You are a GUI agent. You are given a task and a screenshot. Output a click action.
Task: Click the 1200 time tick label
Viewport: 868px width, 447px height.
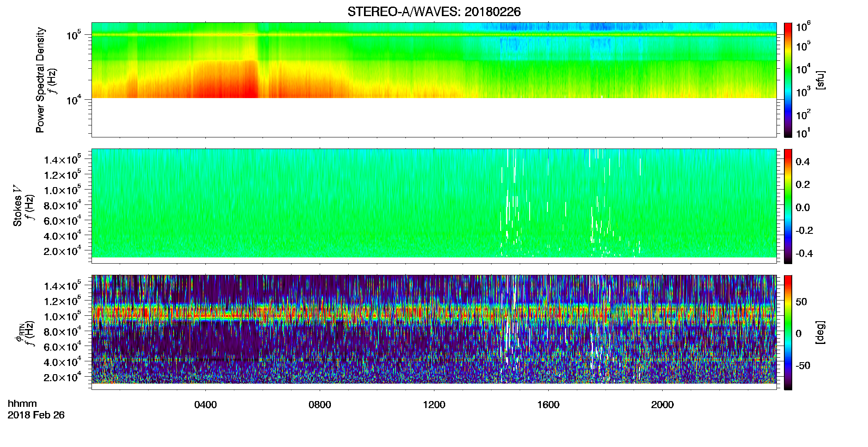pos(434,405)
